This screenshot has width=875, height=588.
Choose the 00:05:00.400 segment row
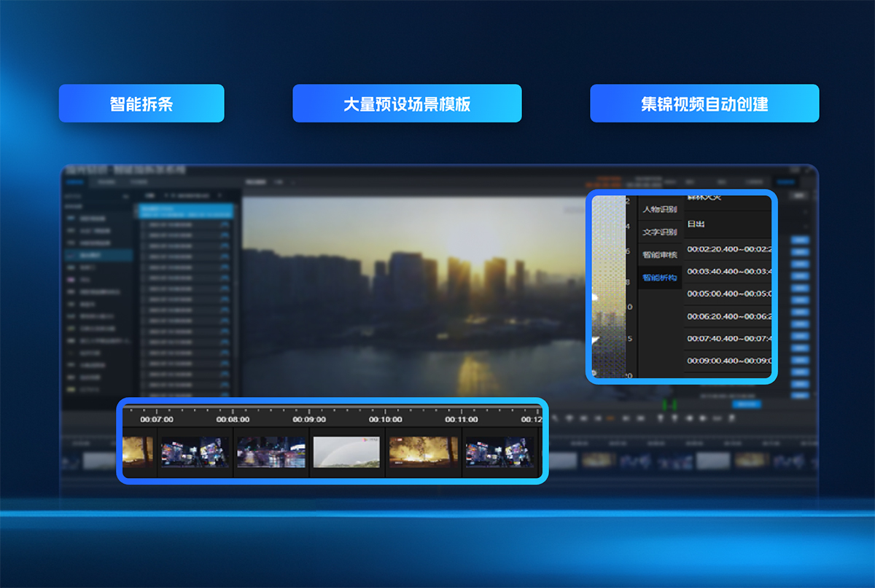(x=728, y=294)
